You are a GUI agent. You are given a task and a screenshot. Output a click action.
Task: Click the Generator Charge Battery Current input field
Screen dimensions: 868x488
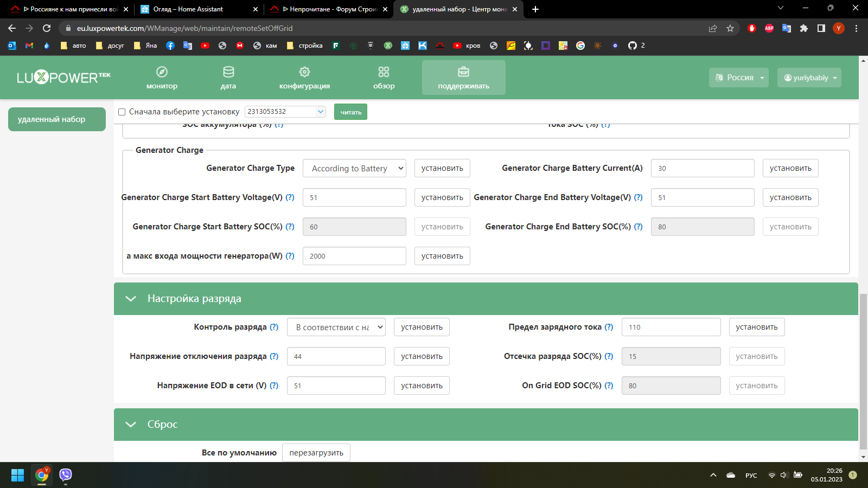click(703, 168)
